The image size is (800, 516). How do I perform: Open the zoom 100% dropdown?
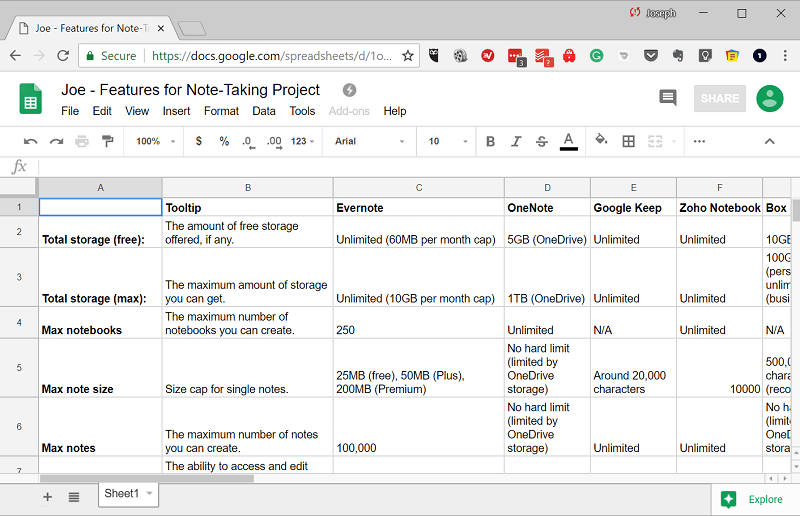click(155, 141)
